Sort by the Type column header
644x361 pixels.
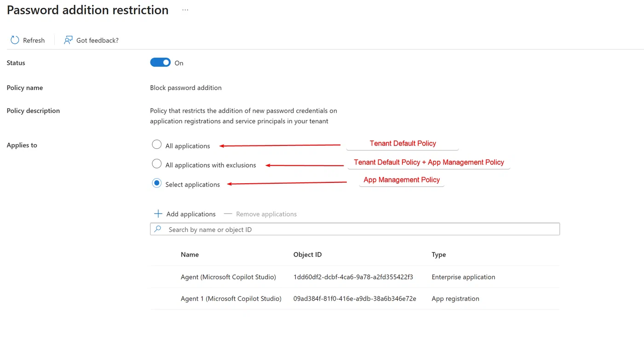tap(439, 255)
